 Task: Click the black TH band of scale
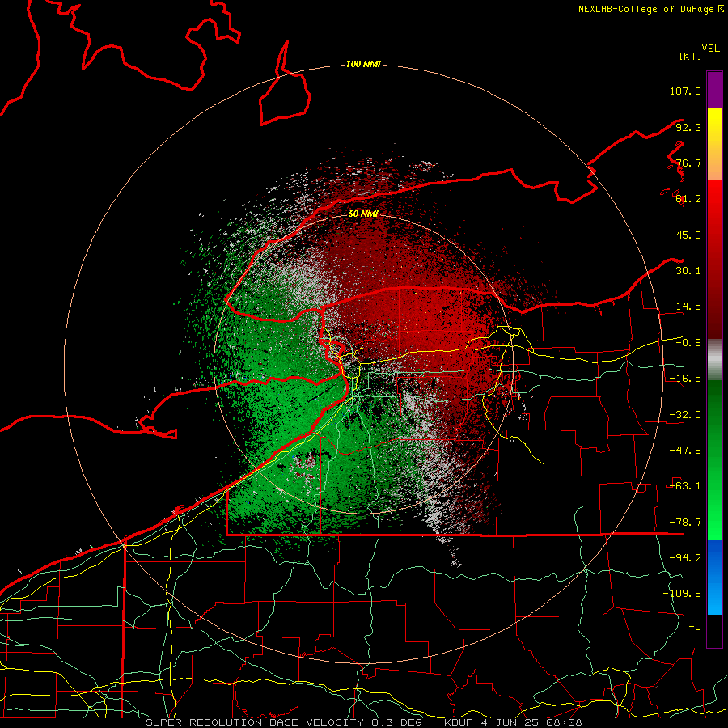coord(714,631)
